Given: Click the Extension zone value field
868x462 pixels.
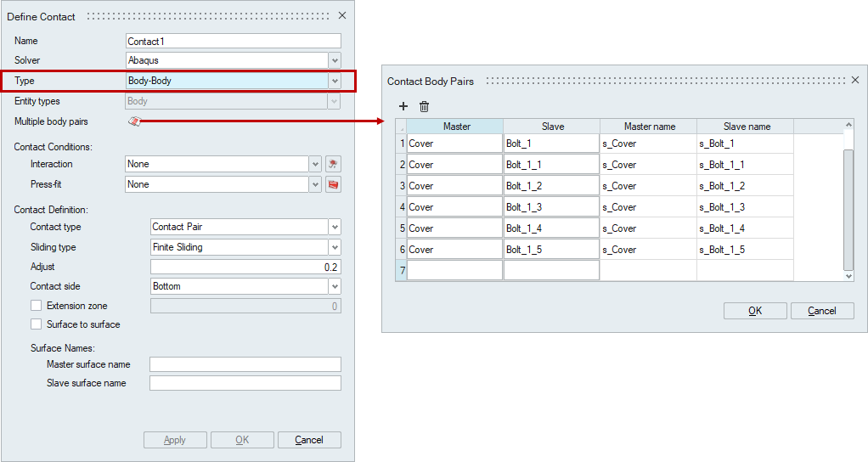Looking at the screenshot, I should click(x=245, y=306).
